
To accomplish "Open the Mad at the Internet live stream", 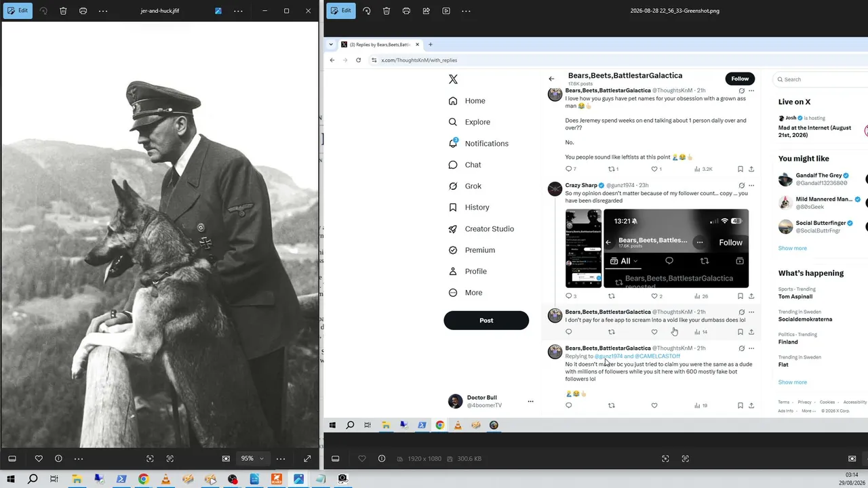I will [814, 131].
